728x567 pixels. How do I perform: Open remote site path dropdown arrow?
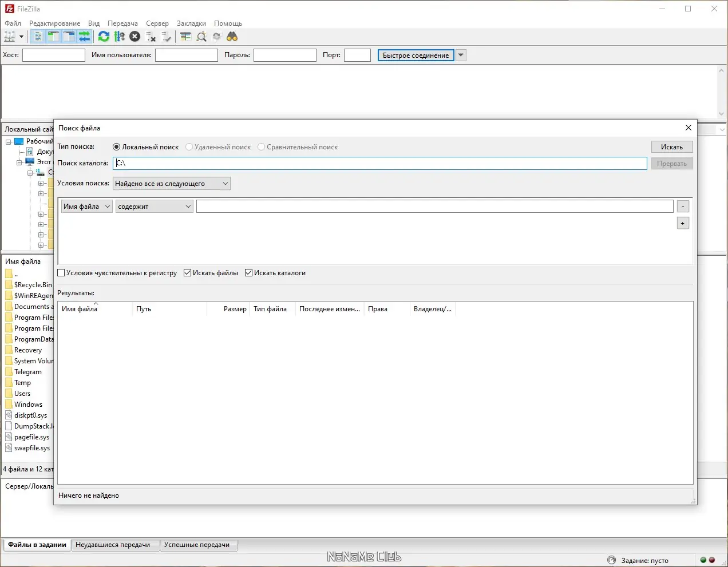[722, 129]
